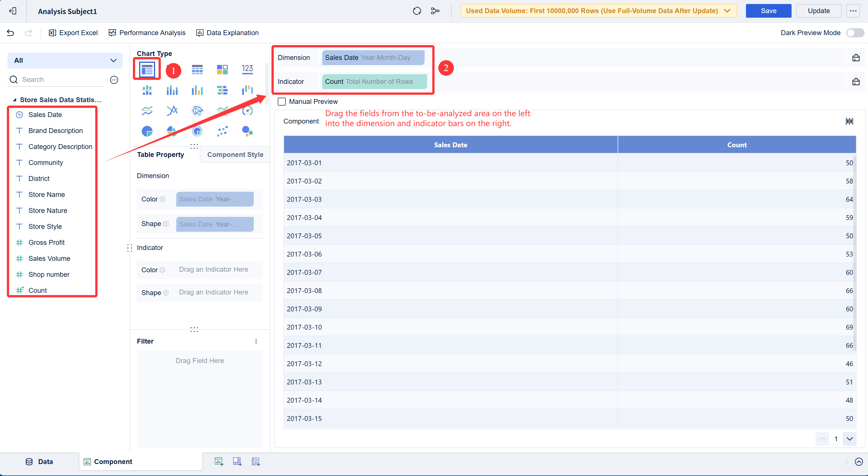
Task: Go to next page with down chevron
Action: click(849, 439)
